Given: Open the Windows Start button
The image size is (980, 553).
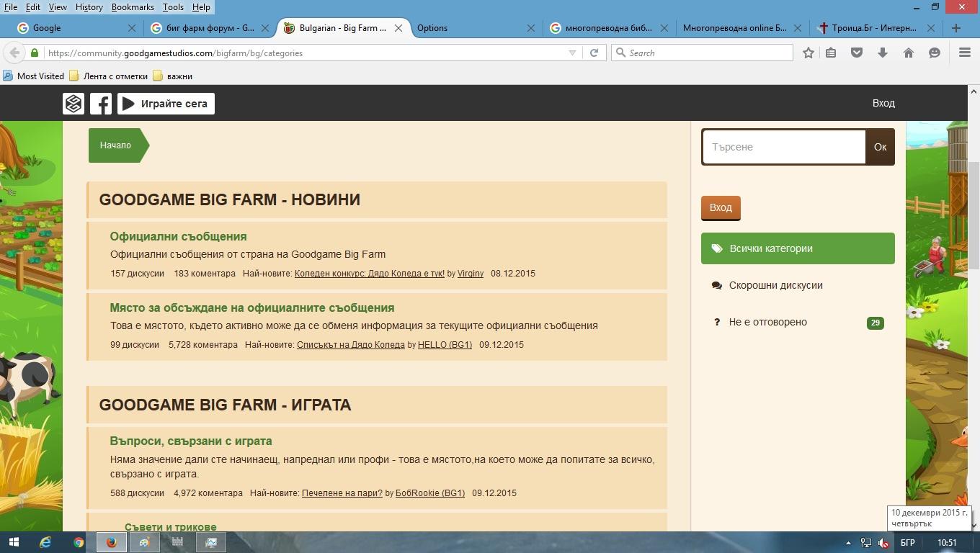Looking at the screenshot, I should click(x=14, y=542).
